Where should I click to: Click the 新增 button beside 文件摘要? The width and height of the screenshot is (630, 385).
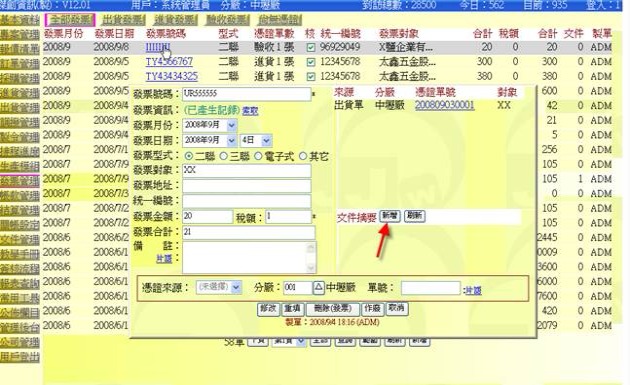[390, 216]
